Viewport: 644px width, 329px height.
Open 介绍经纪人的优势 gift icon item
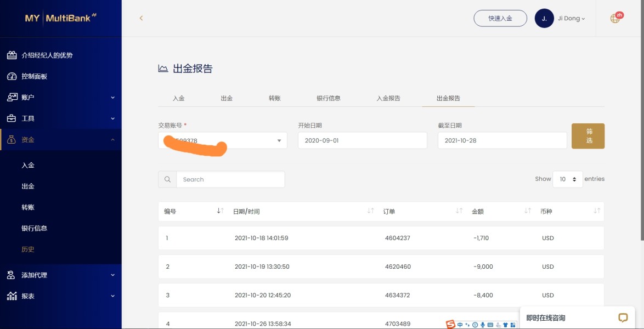coord(12,55)
